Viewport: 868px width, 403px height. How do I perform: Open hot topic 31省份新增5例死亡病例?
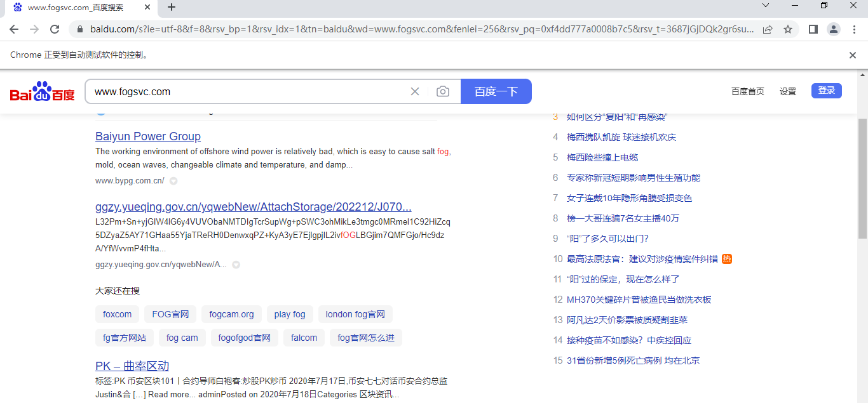633,360
